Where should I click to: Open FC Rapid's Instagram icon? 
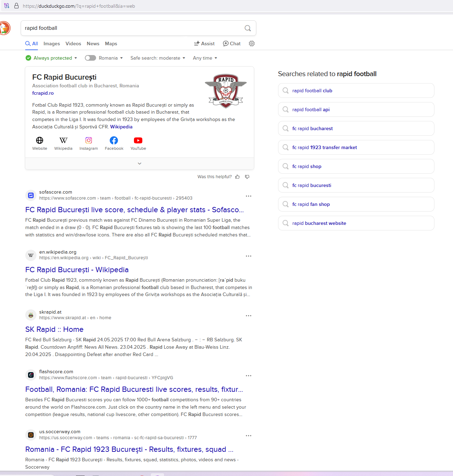(x=89, y=140)
